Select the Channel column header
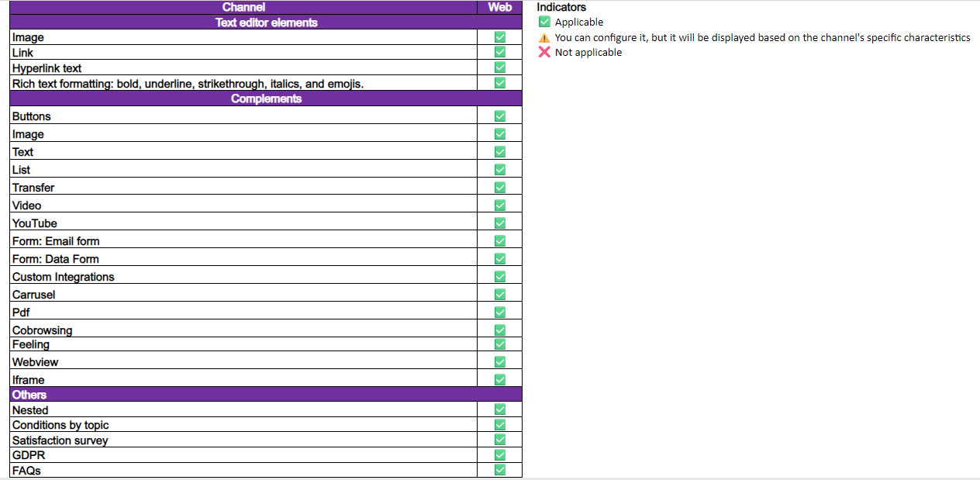 point(243,7)
